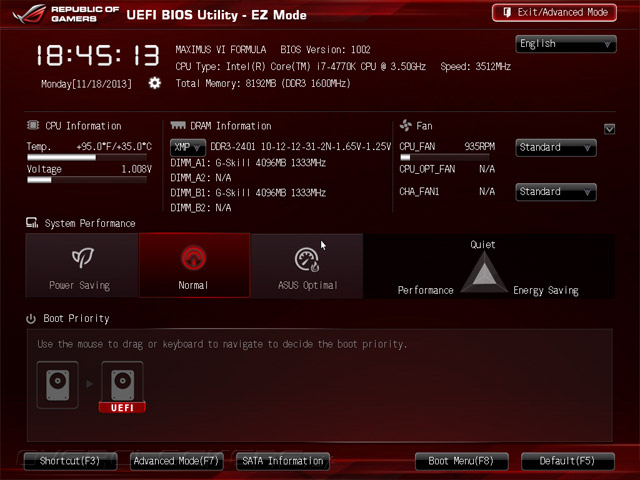Viewport: 640px width, 480px height.
Task: Open the XMP profile dropdown
Action: click(188, 147)
